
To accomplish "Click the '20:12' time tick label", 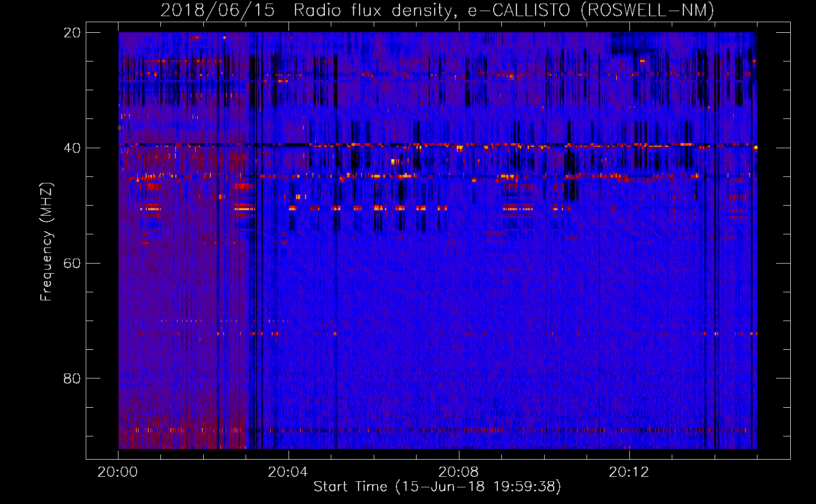I will [x=629, y=472].
